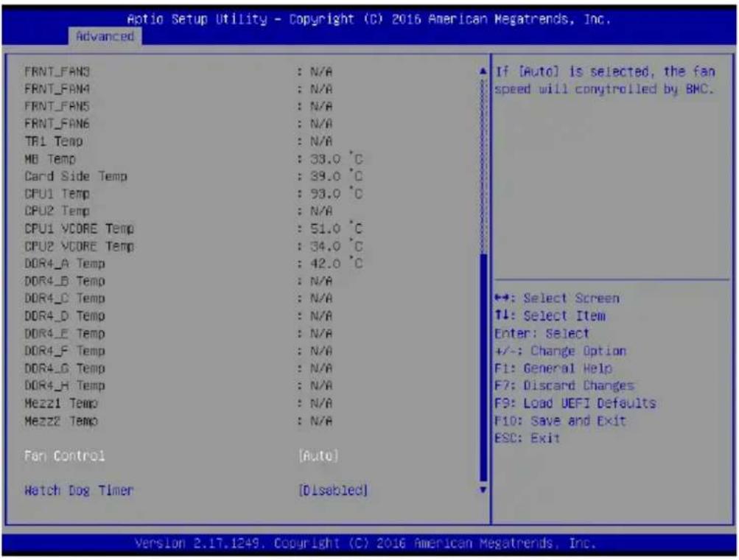Screen dimensions: 739x560
Task: Click the Select Item key hint
Action: click(x=550, y=316)
